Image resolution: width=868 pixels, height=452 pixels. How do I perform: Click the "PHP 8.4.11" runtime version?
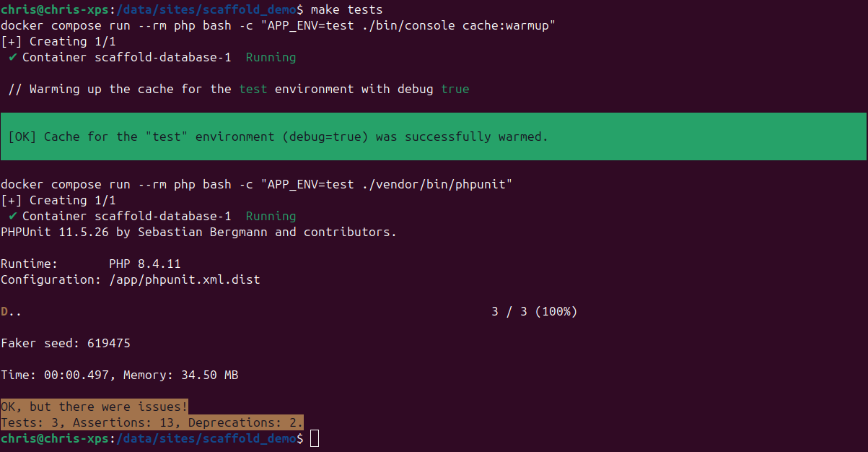point(144,264)
